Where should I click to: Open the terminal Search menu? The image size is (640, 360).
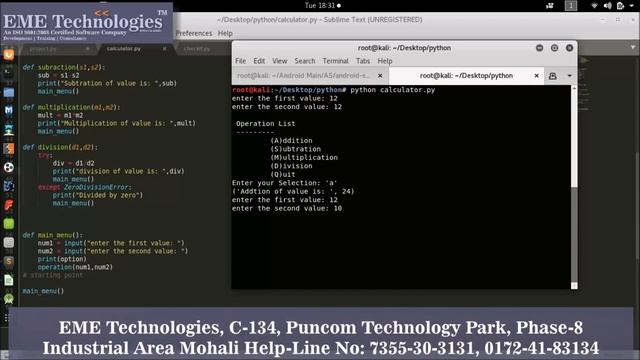point(305,61)
